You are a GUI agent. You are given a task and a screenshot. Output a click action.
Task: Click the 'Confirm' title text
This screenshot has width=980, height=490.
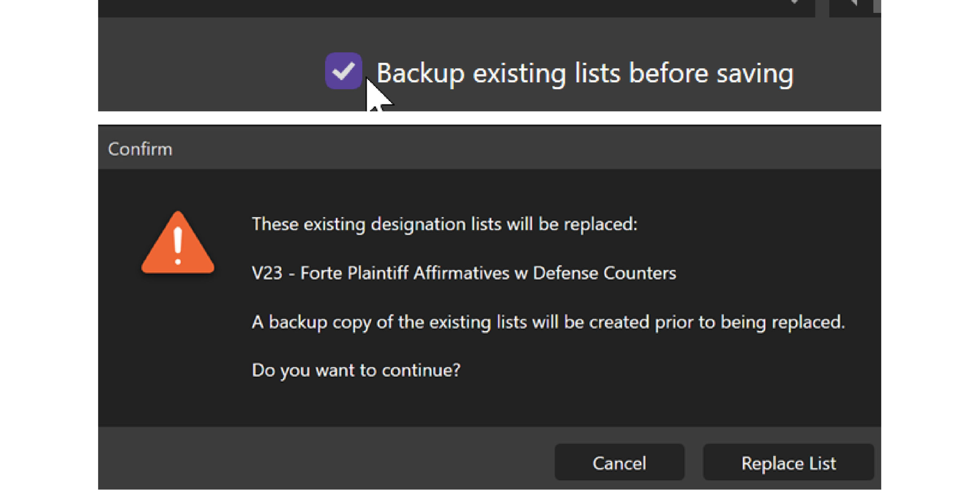(x=140, y=149)
